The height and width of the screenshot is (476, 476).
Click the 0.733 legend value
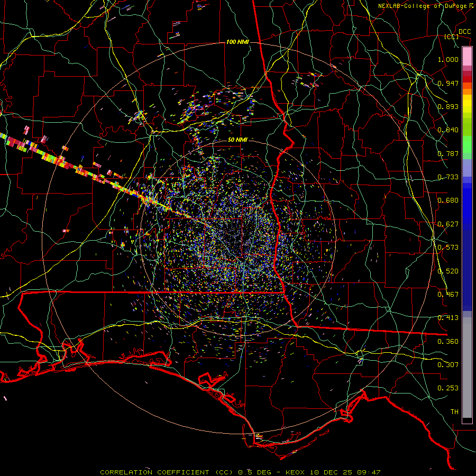click(x=448, y=177)
